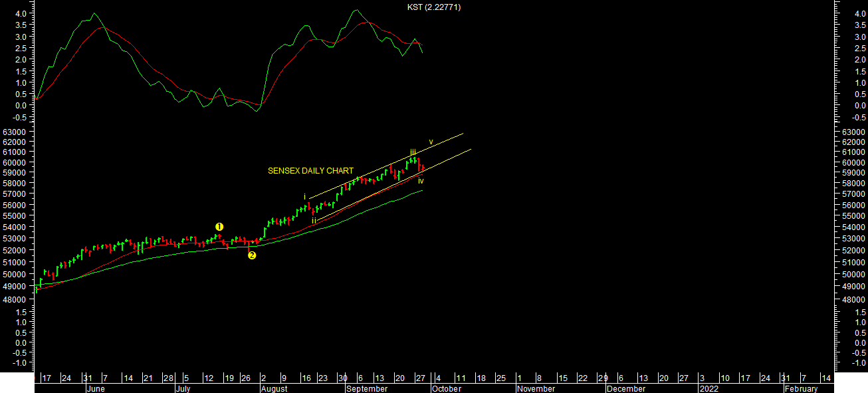
Task: Click the yellow circled wave 1 marker
Action: click(x=219, y=227)
